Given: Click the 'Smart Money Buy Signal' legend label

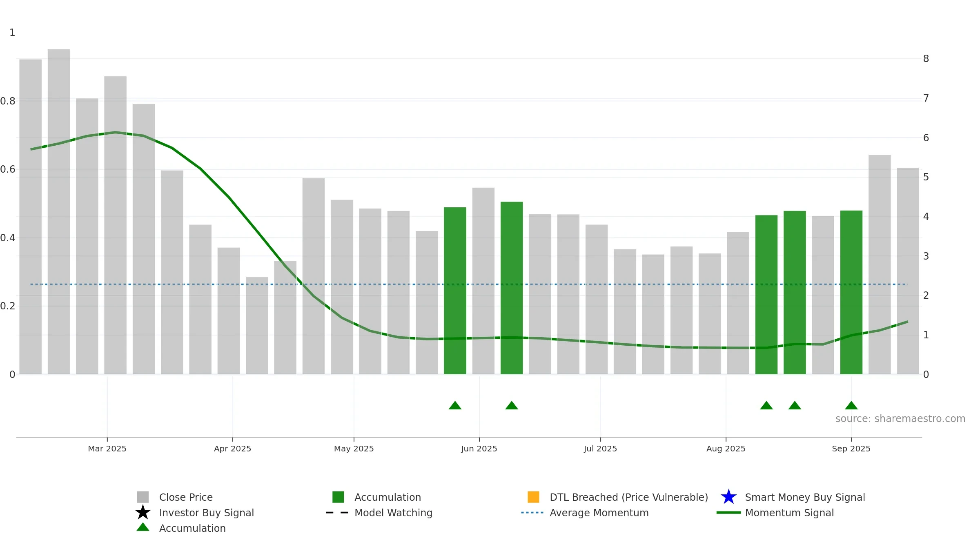Looking at the screenshot, I should point(805,498).
